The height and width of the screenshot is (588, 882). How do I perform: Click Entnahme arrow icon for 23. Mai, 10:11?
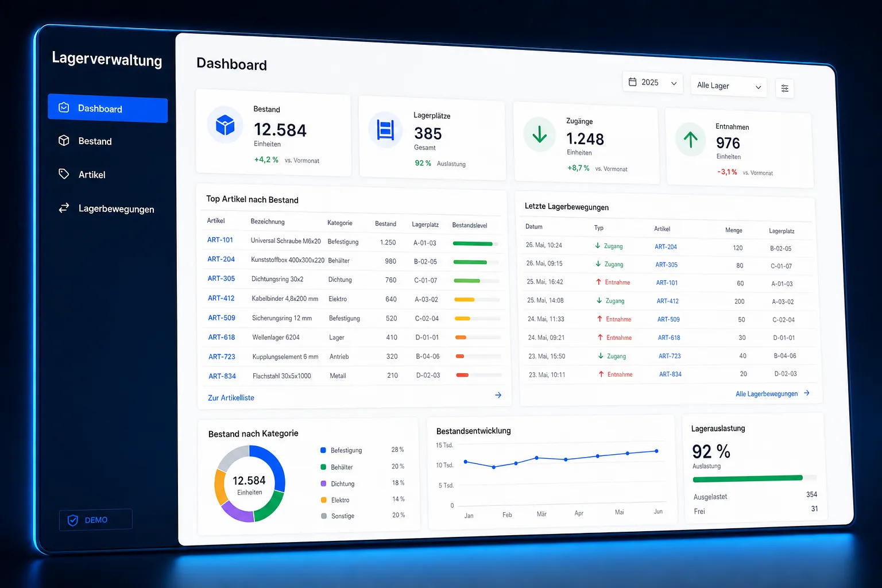pos(602,374)
